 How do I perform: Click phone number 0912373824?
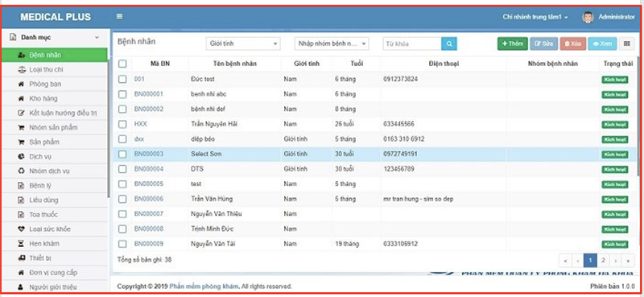(400, 79)
